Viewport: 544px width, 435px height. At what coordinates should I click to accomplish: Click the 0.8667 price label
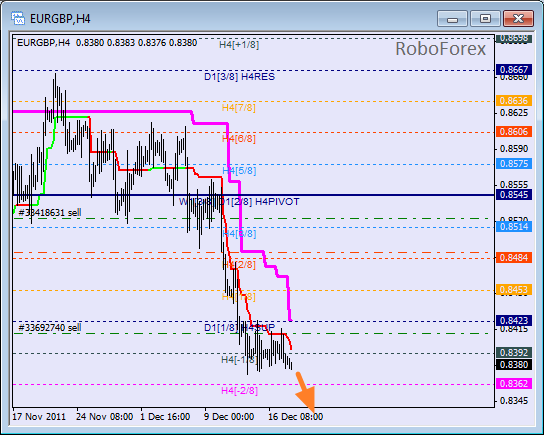coord(514,70)
